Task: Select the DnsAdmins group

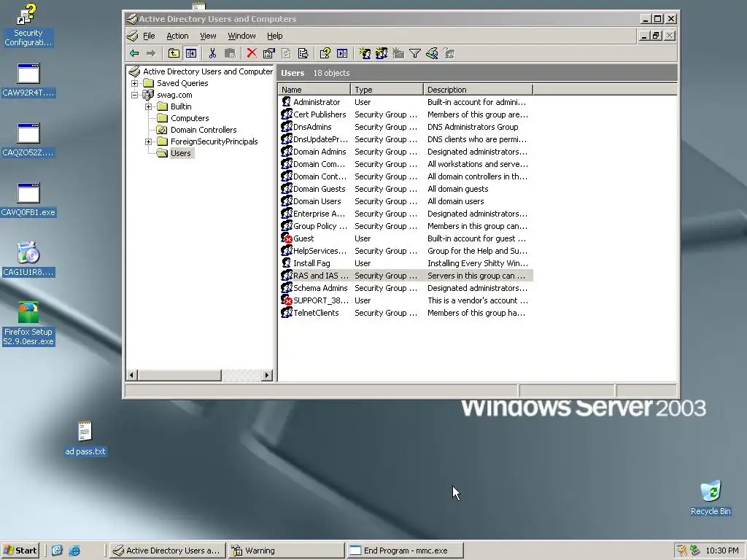Action: [x=406, y=127]
